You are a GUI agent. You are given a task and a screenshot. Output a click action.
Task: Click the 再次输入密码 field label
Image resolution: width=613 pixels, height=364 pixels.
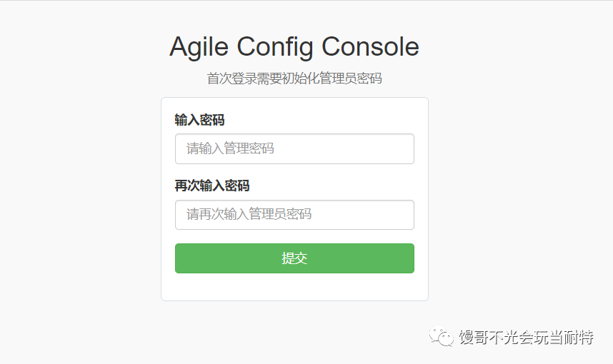(x=212, y=186)
